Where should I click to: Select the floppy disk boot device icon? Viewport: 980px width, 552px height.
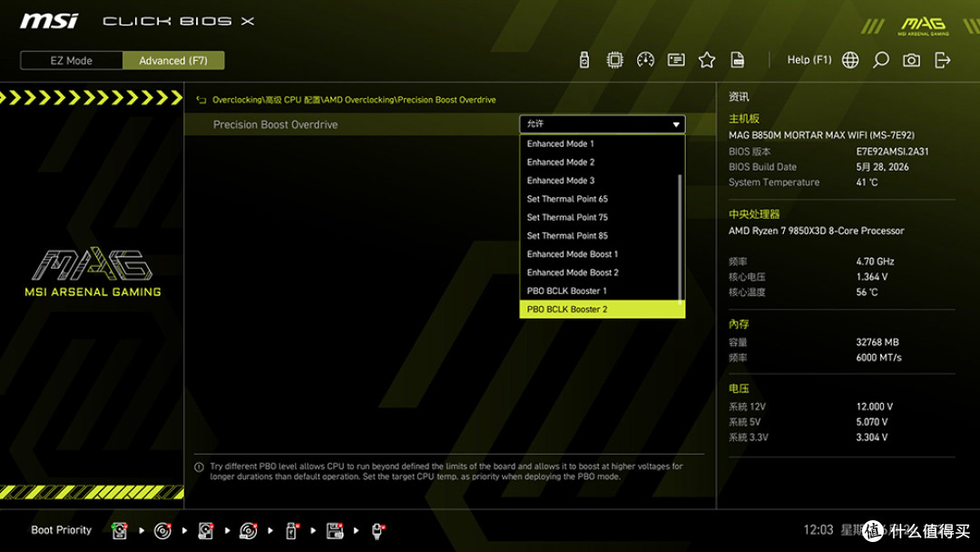pos(335,531)
